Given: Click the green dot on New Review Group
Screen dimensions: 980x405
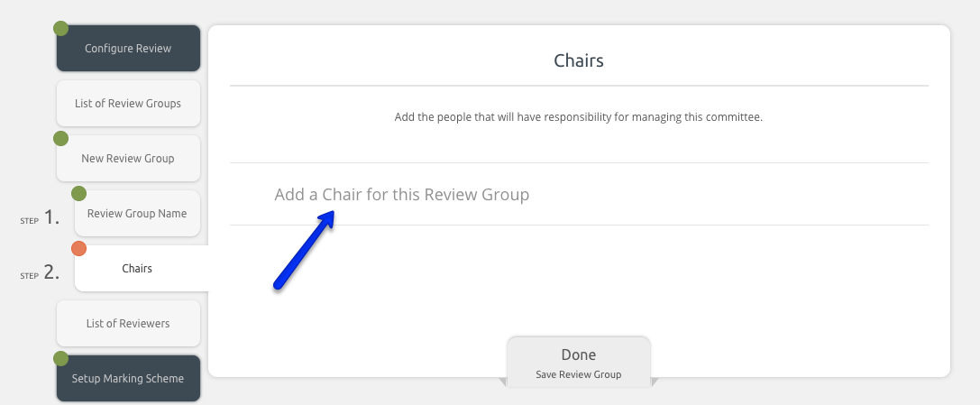Looking at the screenshot, I should 60,139.
